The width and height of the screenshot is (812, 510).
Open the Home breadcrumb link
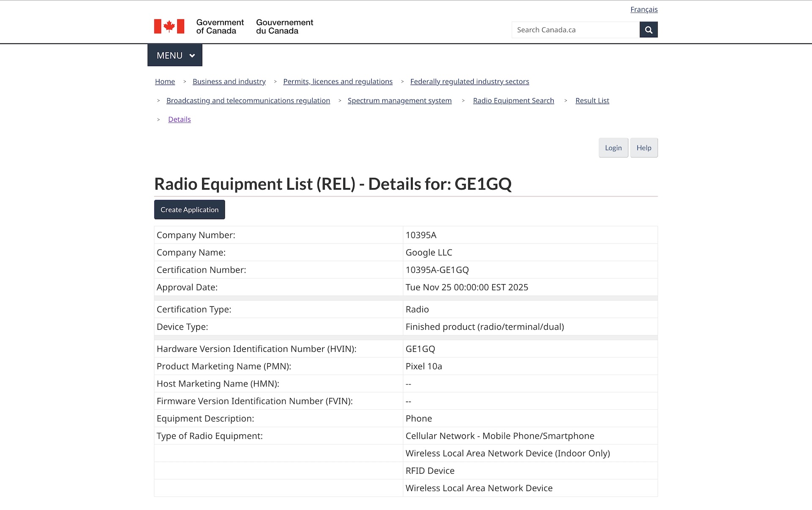click(165, 82)
